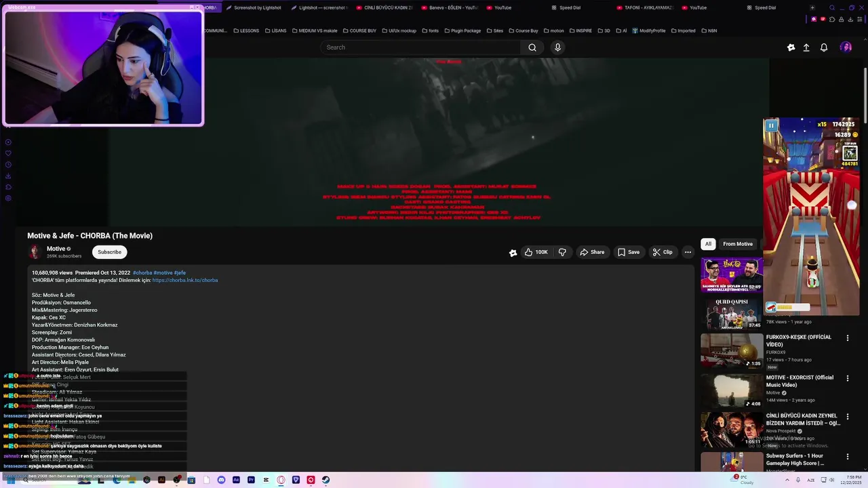Open the Imported bookmark folder

click(x=683, y=30)
